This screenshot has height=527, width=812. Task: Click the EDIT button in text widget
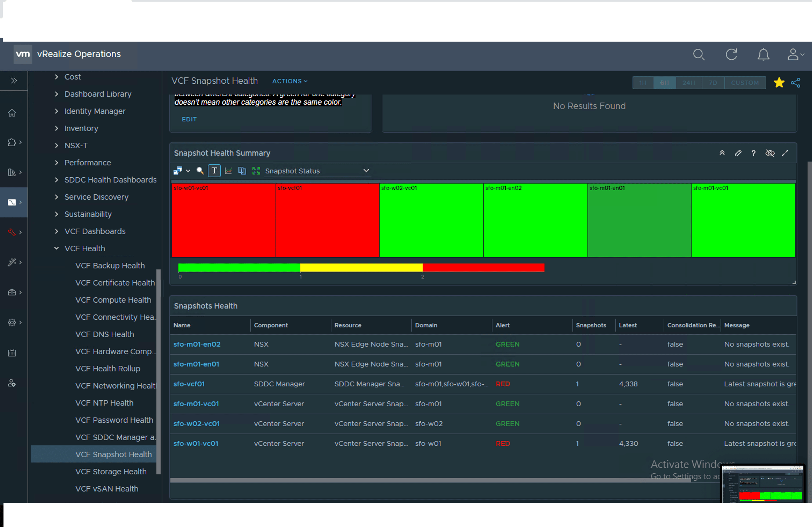click(x=189, y=119)
